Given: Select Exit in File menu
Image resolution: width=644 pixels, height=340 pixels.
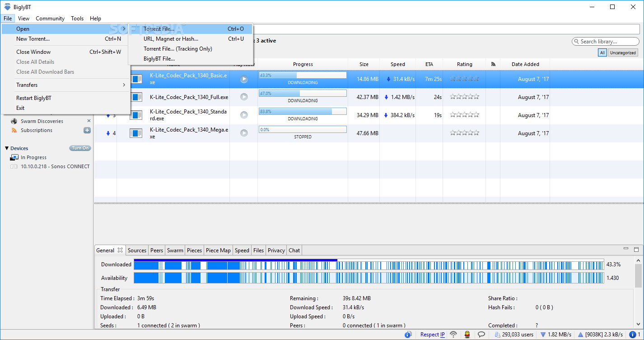Looking at the screenshot, I should (x=65, y=108).
